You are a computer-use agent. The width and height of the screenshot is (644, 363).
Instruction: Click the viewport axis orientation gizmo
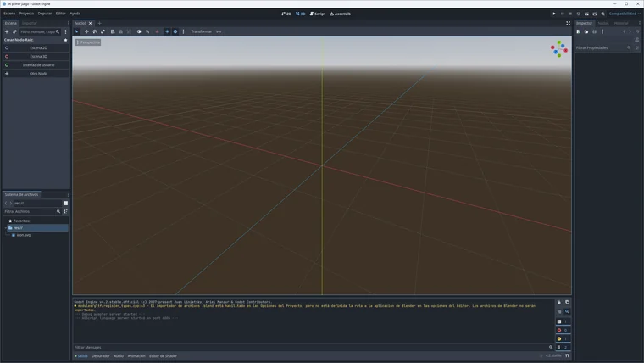click(x=559, y=49)
